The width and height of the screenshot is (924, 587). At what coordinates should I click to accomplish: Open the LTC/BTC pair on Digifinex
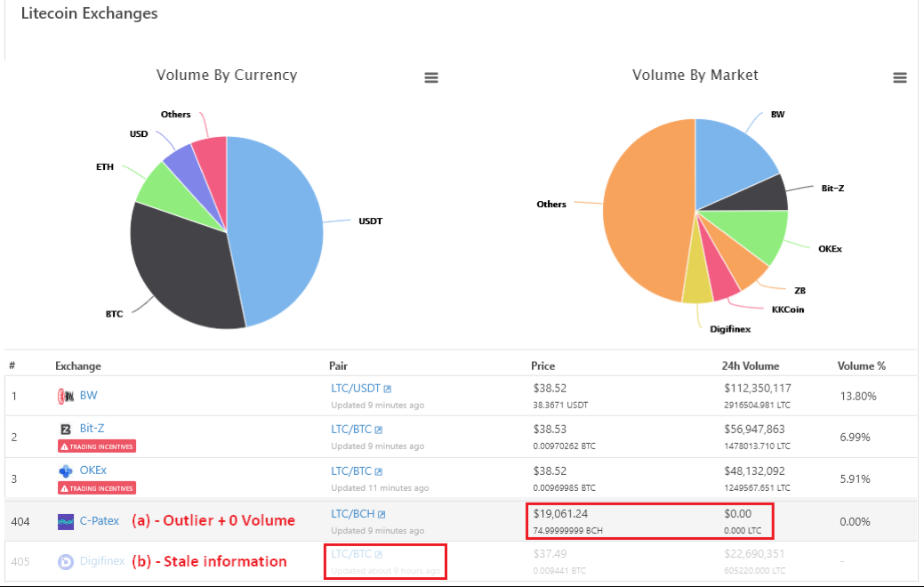tap(351, 554)
